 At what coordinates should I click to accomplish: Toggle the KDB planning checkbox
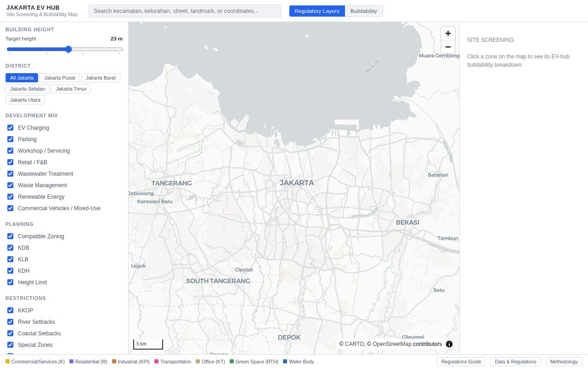(10, 248)
